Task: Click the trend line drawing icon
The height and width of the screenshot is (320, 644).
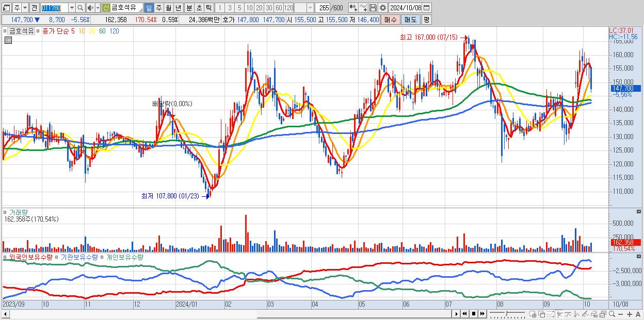Action: click(x=568, y=314)
